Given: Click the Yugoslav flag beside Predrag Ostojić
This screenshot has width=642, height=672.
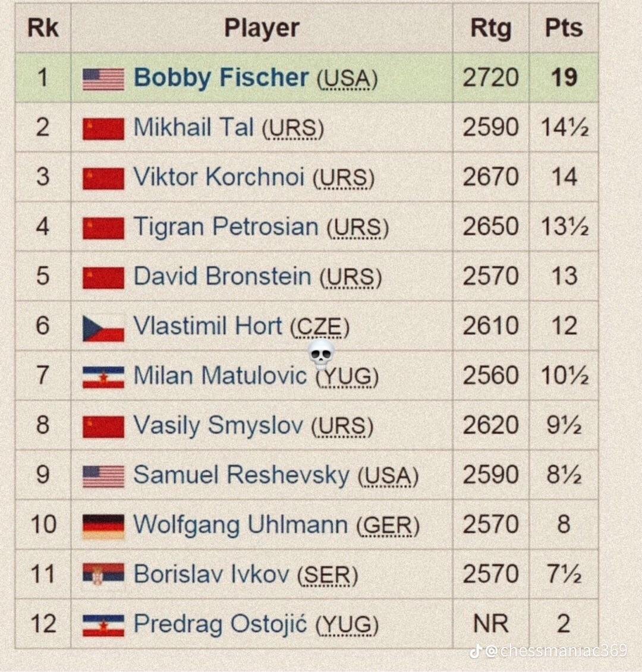Looking at the screenshot, I should [103, 625].
